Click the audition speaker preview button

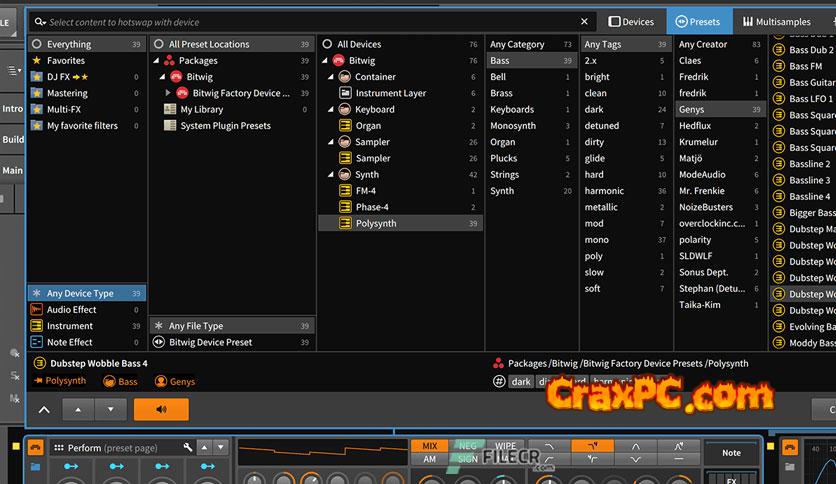point(160,409)
